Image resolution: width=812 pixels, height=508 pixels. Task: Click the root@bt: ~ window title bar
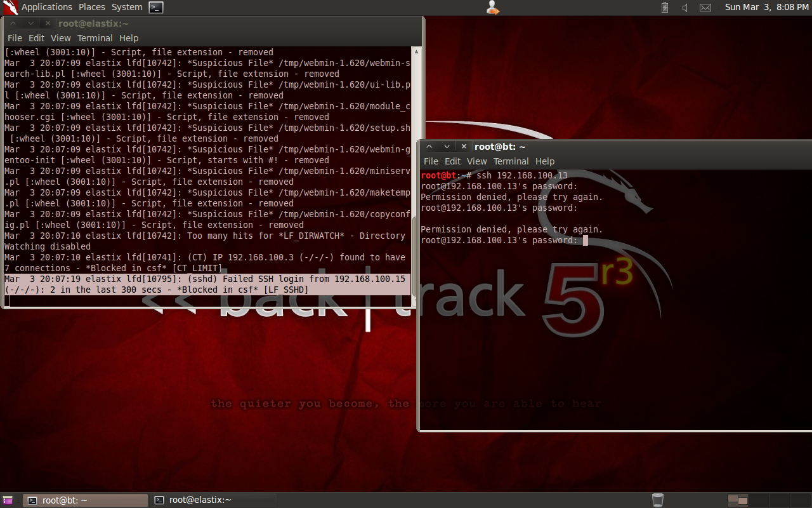pos(615,147)
